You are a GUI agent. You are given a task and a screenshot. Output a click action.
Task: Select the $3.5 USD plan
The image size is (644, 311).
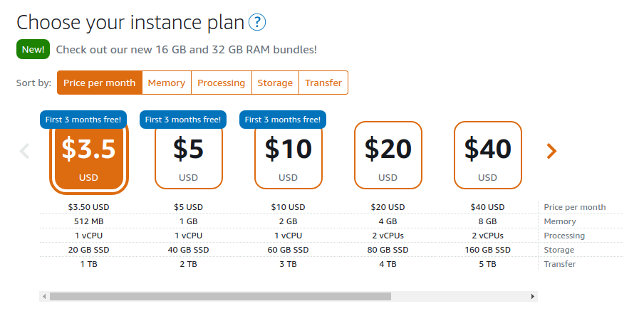89,157
